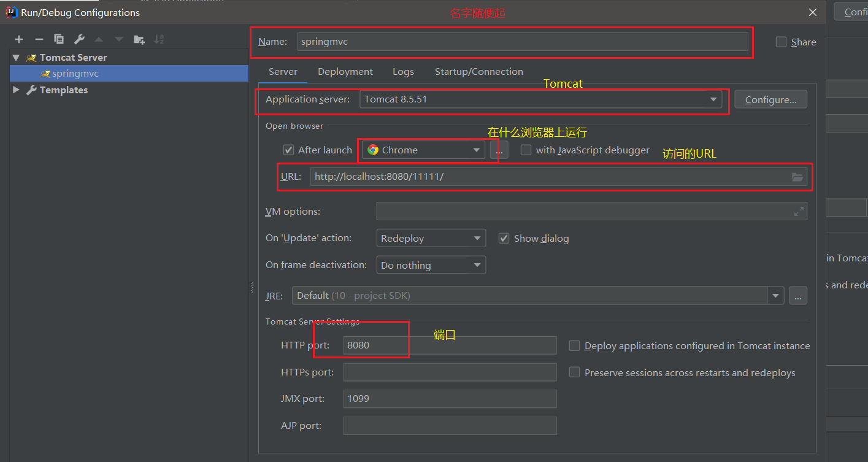
Task: Toggle the Share checkbox
Action: click(781, 42)
